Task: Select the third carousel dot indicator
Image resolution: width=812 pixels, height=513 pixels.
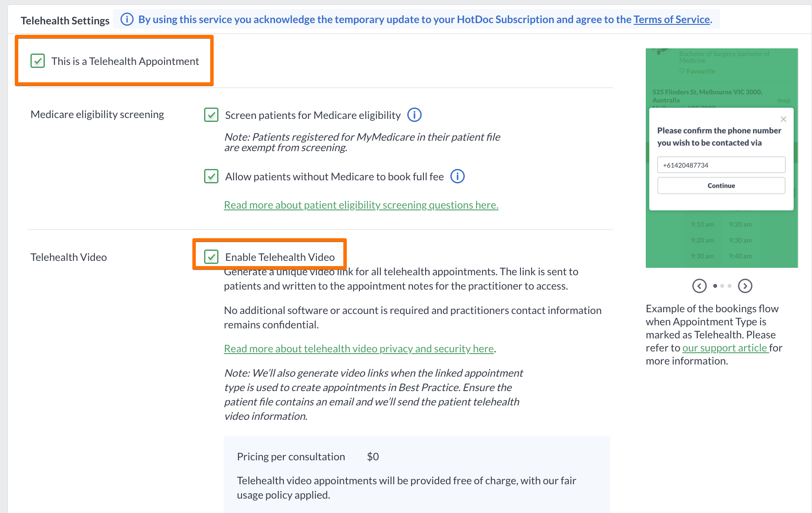Action: (x=730, y=286)
